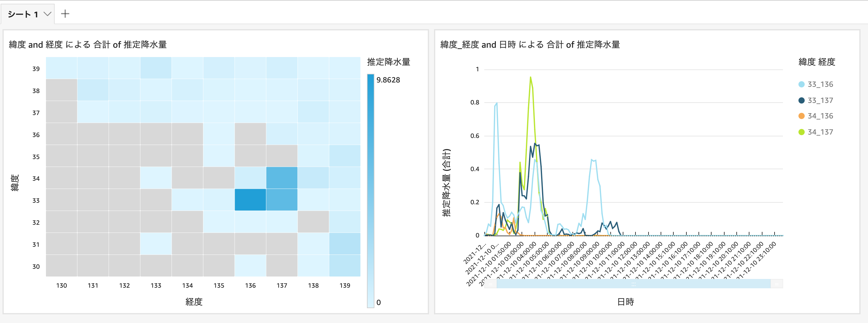
Task: Click the heatmap legend title 推定降水量
Action: click(x=388, y=62)
